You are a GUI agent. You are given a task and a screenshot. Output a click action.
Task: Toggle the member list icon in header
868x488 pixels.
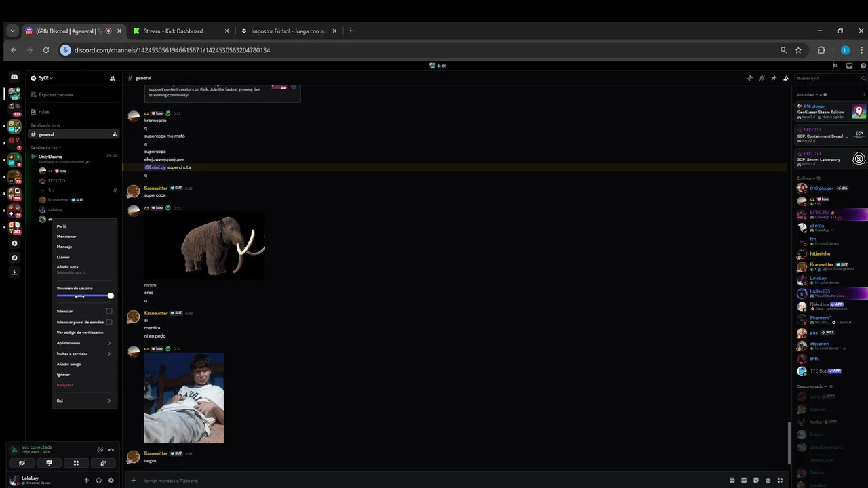[x=786, y=78]
